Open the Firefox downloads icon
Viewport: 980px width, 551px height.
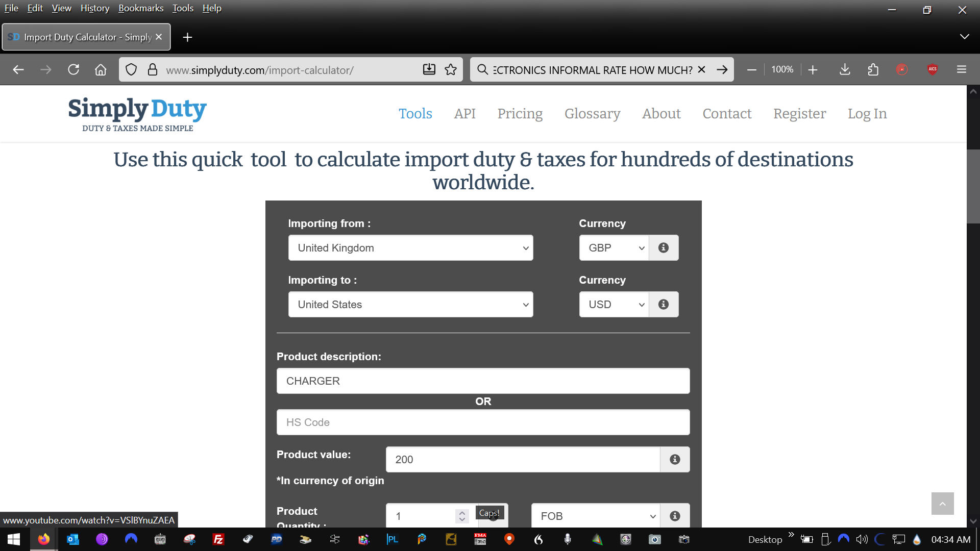pos(845,70)
